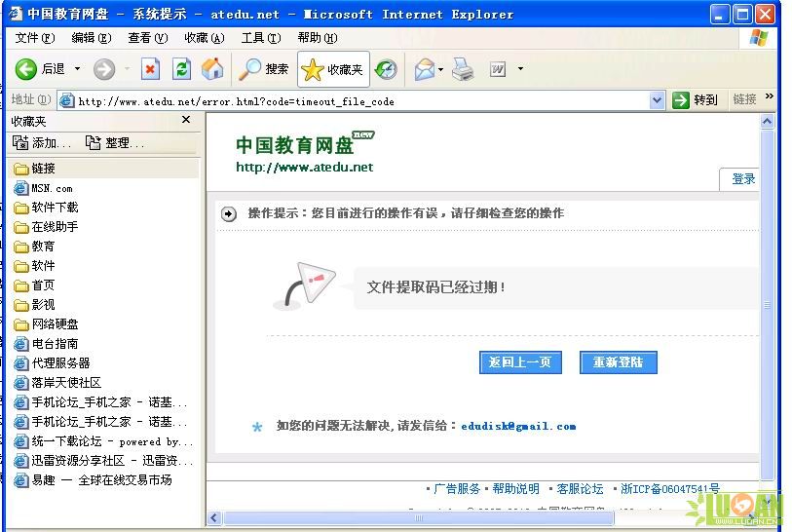Image resolution: width=792 pixels, height=532 pixels.
Task: Click 添加 add favorite button
Action: pos(42,143)
